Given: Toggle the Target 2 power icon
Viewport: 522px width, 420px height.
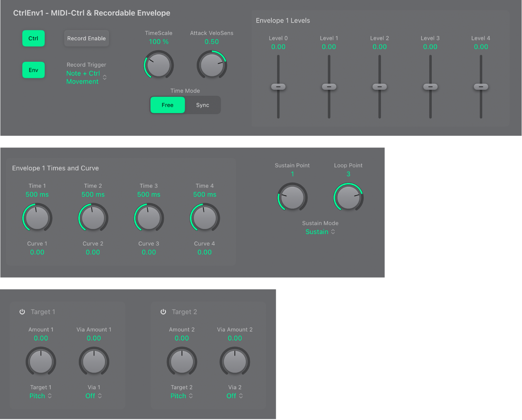Looking at the screenshot, I should pyautogui.click(x=163, y=312).
